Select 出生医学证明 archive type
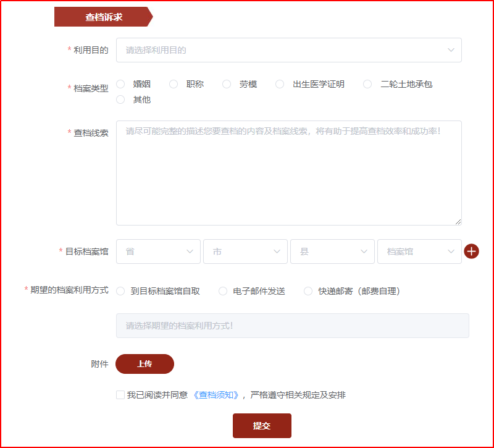Image resolution: width=494 pixels, height=448 pixels. tap(280, 84)
